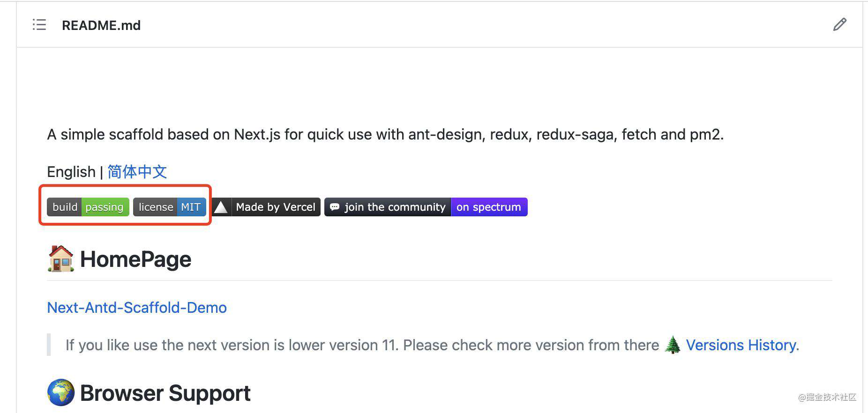Click the README.md file title
The width and height of the screenshot is (868, 413).
(x=101, y=25)
